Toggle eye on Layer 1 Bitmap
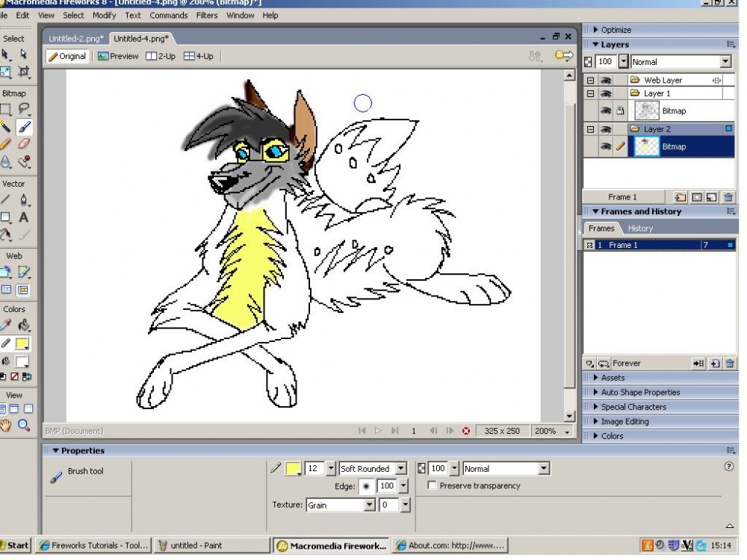The width and height of the screenshot is (747, 560). (606, 111)
